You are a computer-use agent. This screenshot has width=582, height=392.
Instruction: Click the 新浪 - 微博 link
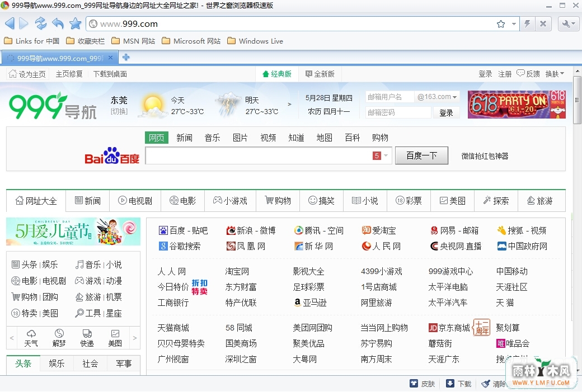tap(251, 231)
